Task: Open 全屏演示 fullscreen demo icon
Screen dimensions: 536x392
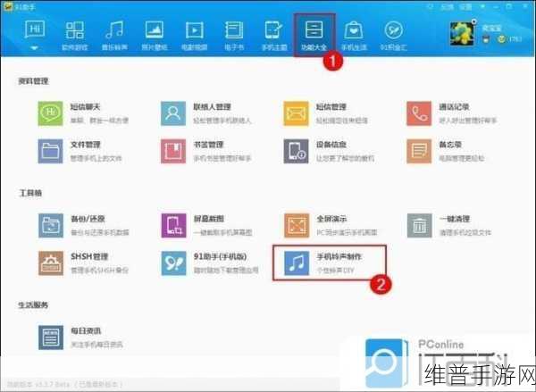Action: pos(297,226)
